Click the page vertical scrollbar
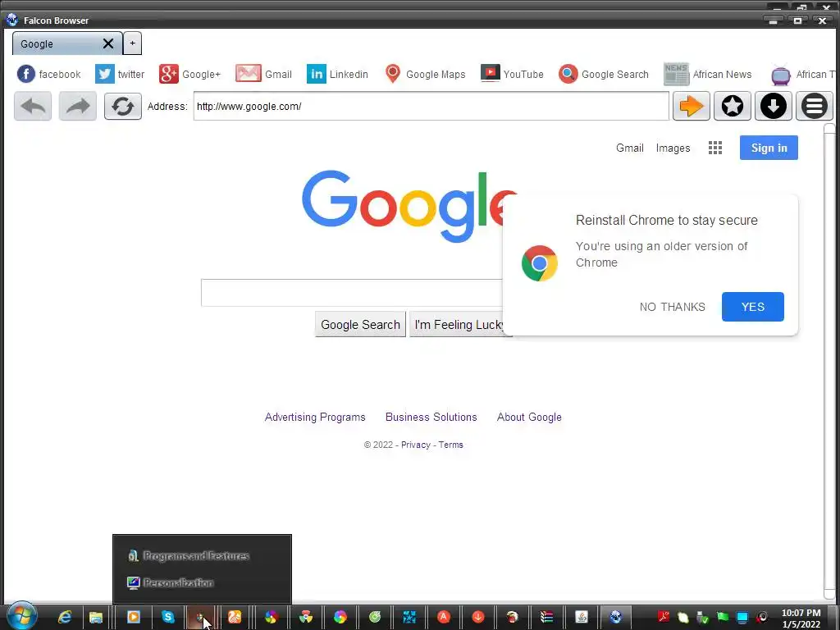 click(x=829, y=362)
